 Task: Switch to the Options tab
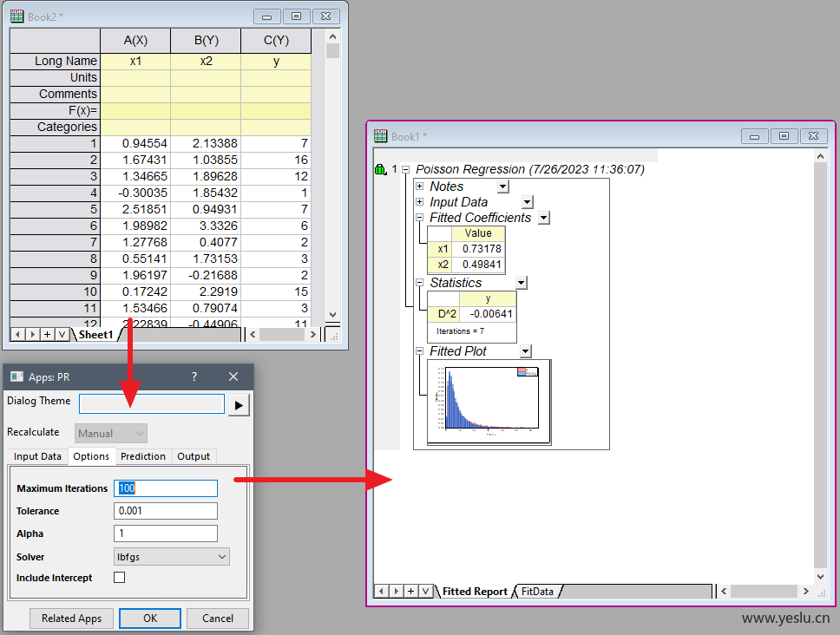[91, 456]
